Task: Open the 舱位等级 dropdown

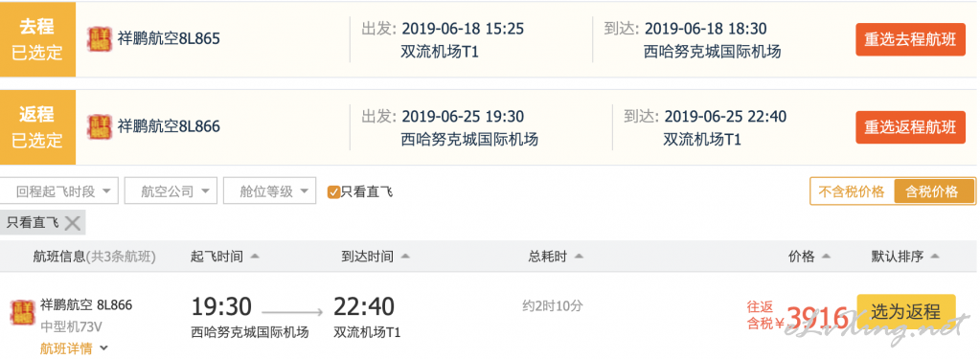Action: point(269,191)
